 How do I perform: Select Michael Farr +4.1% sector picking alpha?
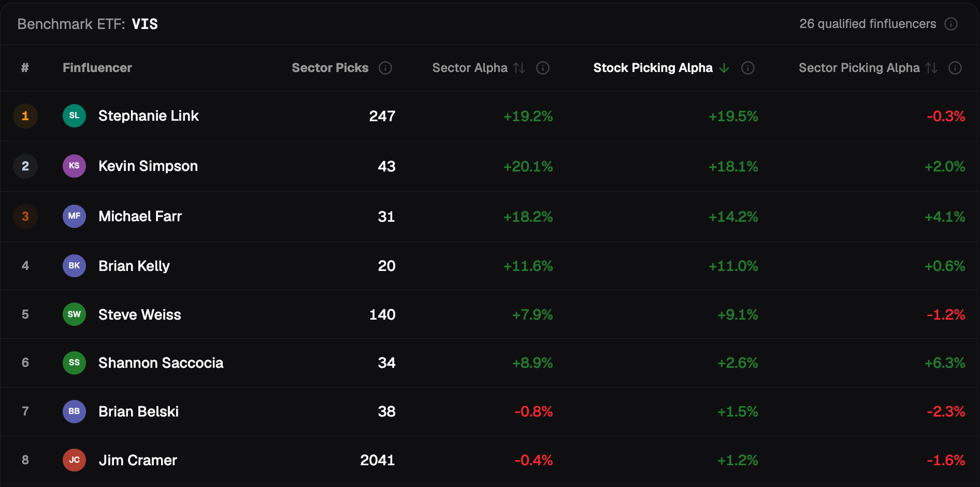pyautogui.click(x=945, y=217)
